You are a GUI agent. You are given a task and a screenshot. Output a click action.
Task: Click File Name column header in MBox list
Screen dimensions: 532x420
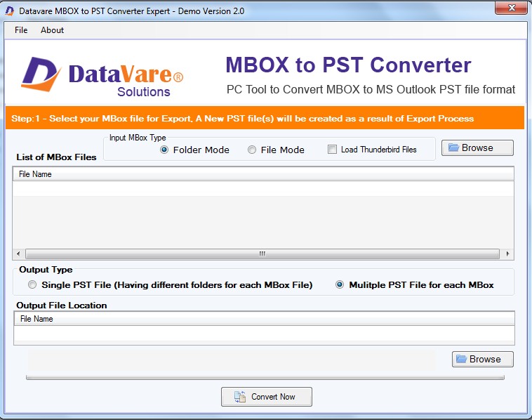point(35,174)
